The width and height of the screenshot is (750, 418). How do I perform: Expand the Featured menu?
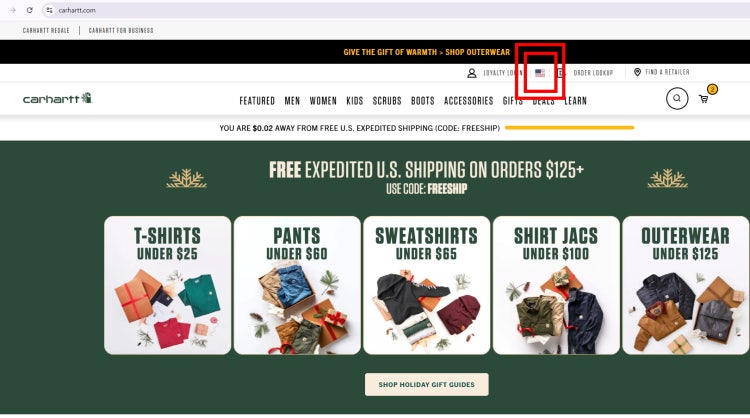pyautogui.click(x=257, y=101)
